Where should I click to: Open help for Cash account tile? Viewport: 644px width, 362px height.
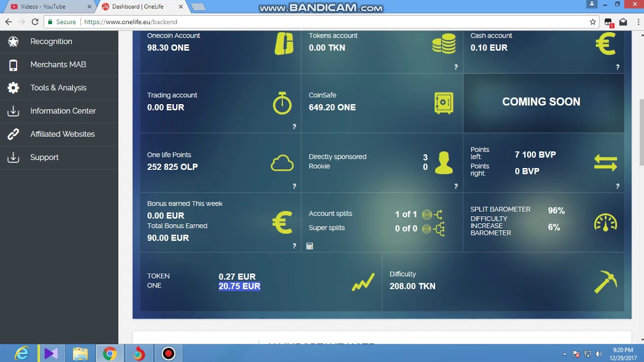point(617,67)
